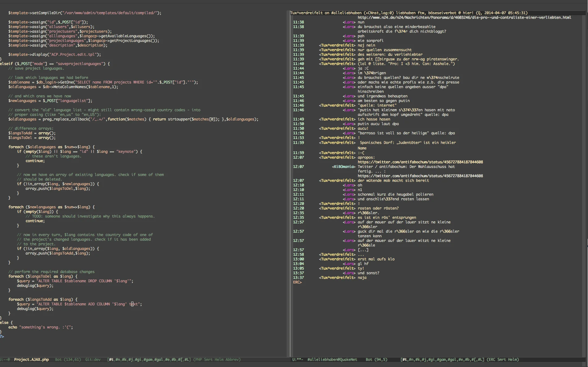Click the preg_replace_callback code line
The width and height of the screenshot is (588, 367).
[x=133, y=119]
